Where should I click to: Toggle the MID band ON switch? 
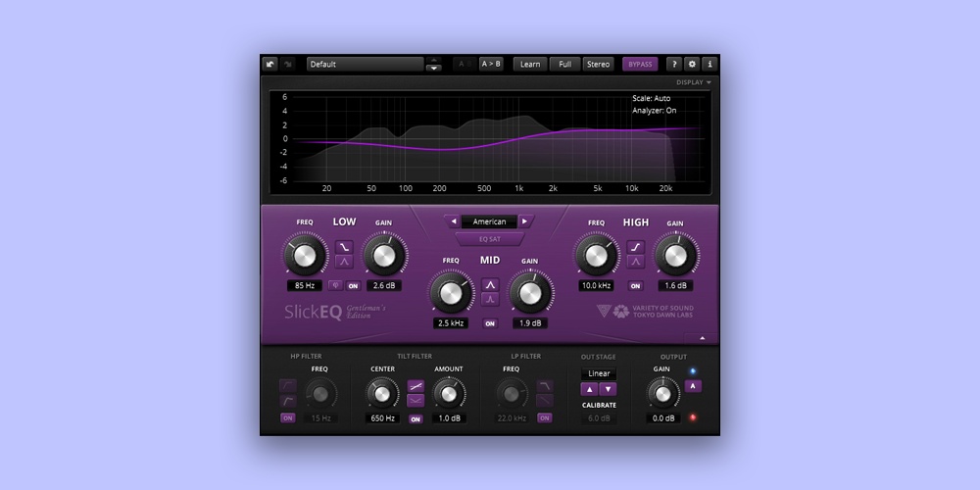coord(490,323)
